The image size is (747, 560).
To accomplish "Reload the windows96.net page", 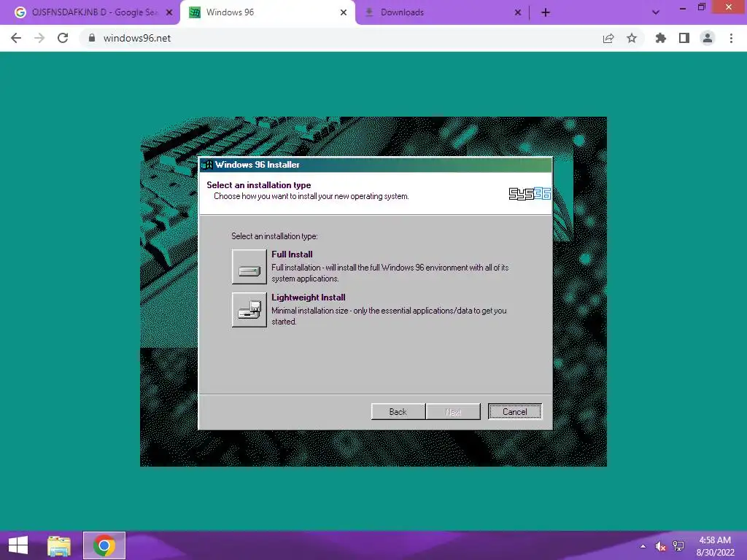I will 63,38.
